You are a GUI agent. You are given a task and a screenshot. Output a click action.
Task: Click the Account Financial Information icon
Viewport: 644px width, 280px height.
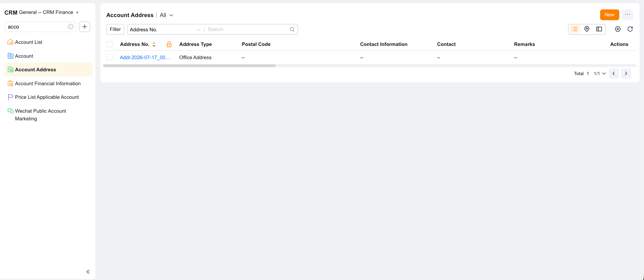pos(10,83)
